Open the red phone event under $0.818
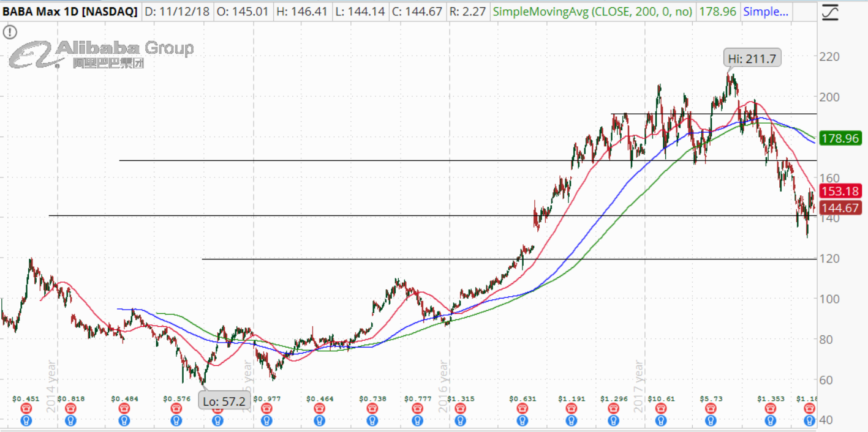868x432 pixels. click(x=70, y=409)
